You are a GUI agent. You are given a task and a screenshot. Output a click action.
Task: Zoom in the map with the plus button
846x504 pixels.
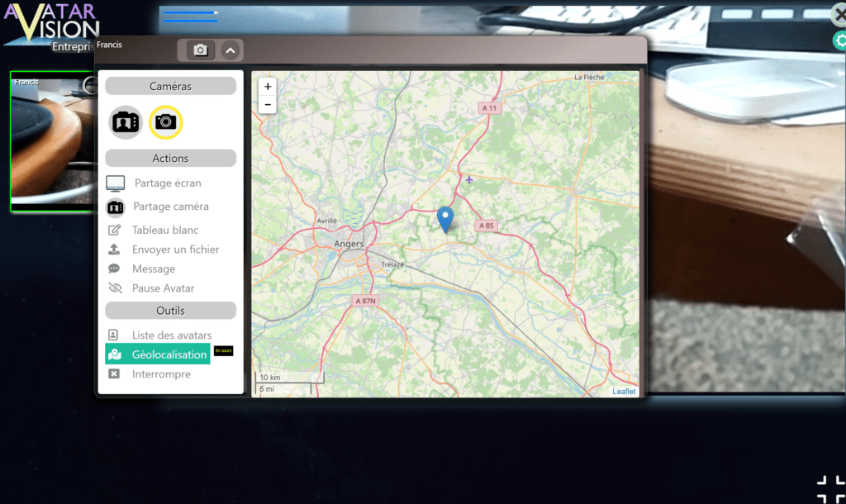pos(267,86)
